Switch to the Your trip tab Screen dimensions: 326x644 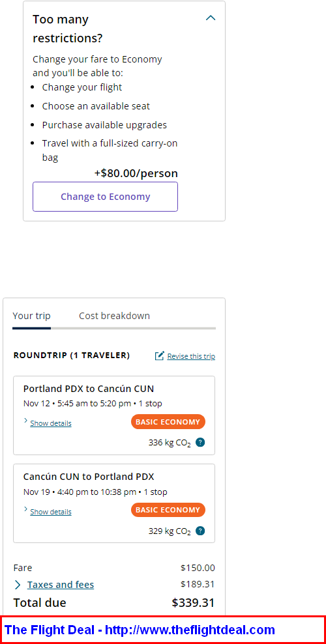[32, 316]
